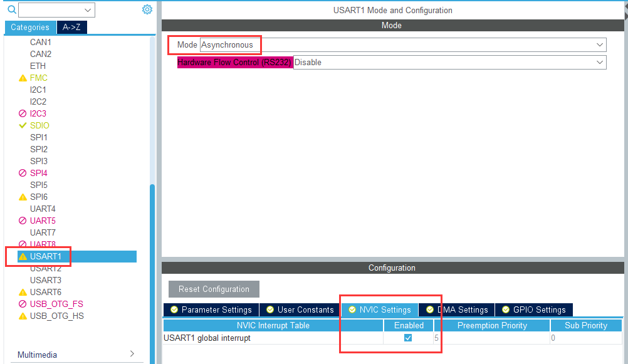628x364 pixels.
Task: Click the Reset Configuration button
Action: (214, 289)
